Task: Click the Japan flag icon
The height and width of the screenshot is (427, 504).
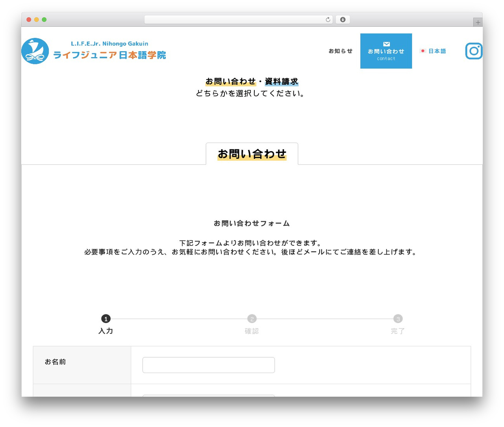Action: click(x=423, y=51)
